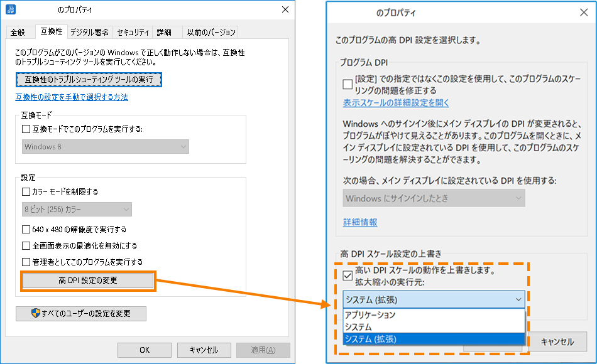Select the 互換性 tab

click(52, 31)
